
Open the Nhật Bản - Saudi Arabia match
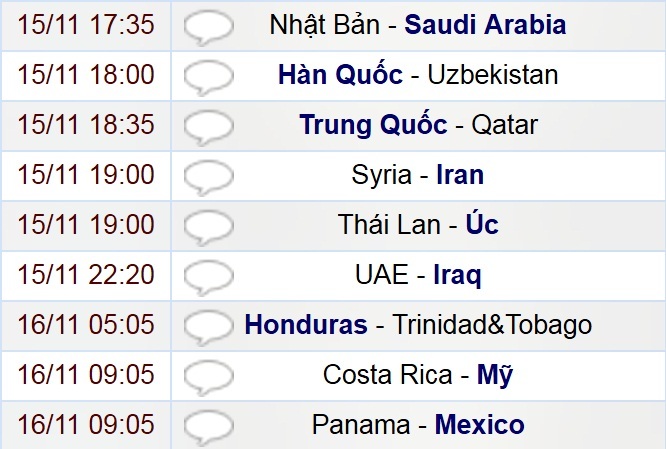pos(417,25)
